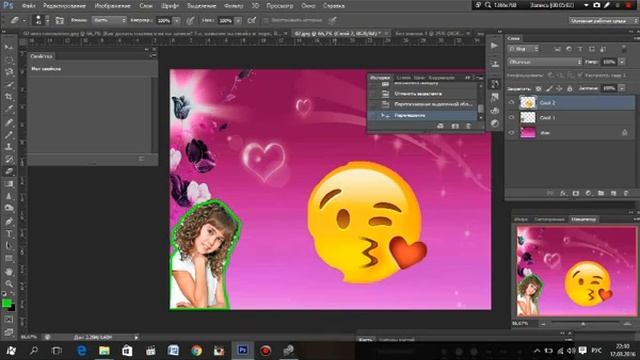Select the Rectangle shape tool
The height and width of the screenshot is (360, 640).
(9, 259)
